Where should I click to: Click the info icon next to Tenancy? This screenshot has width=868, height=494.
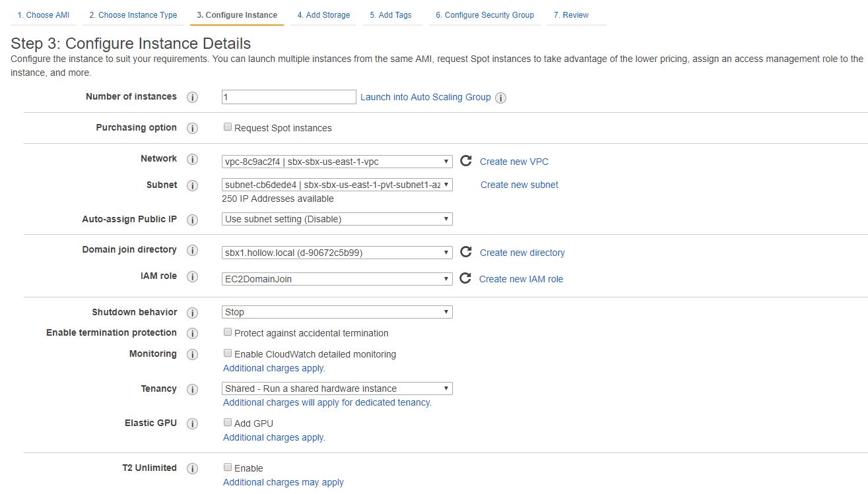pyautogui.click(x=193, y=390)
